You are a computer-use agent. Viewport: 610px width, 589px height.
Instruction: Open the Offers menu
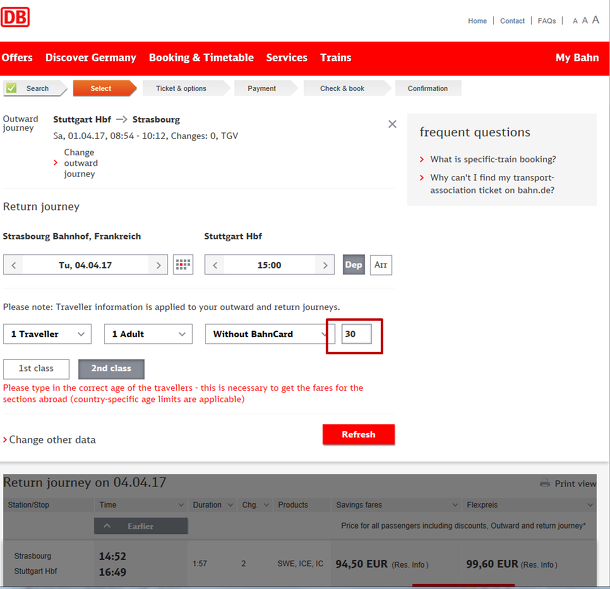click(17, 58)
